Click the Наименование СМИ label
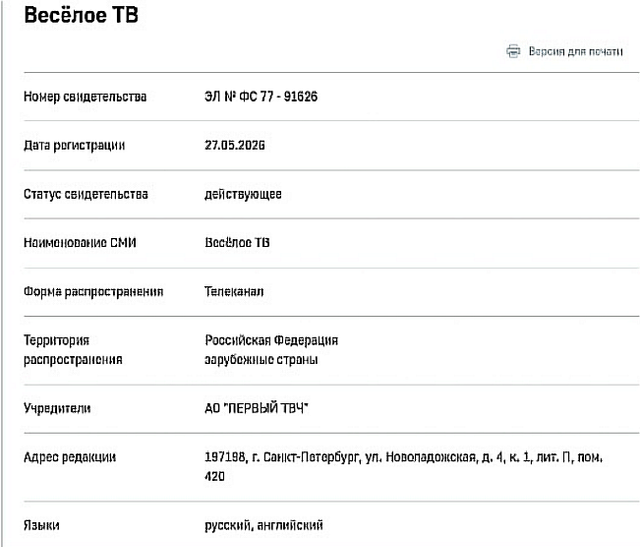 [x=80, y=243]
